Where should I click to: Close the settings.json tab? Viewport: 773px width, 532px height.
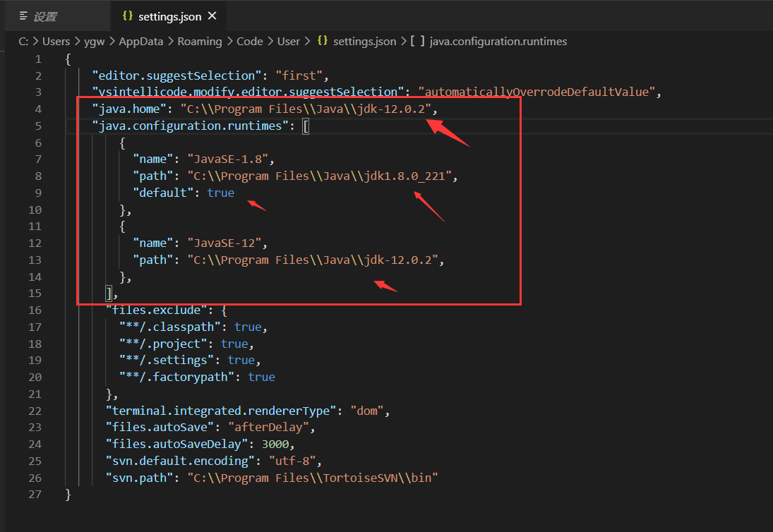tap(212, 15)
